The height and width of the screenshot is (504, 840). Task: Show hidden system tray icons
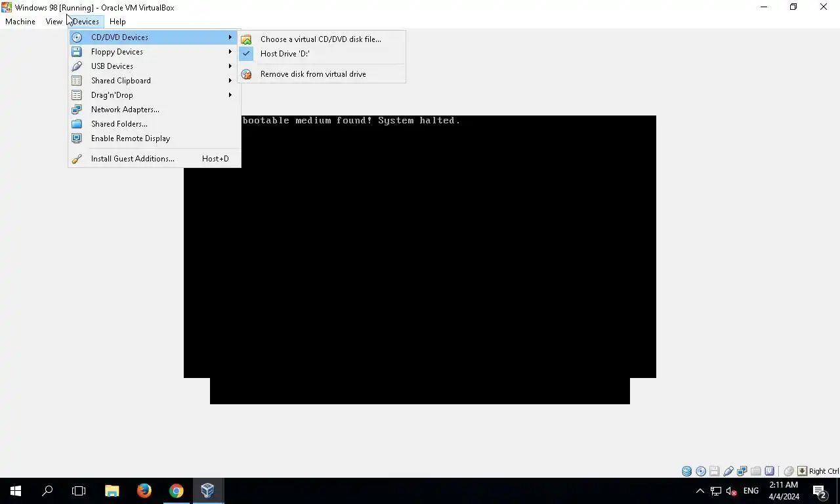click(700, 491)
